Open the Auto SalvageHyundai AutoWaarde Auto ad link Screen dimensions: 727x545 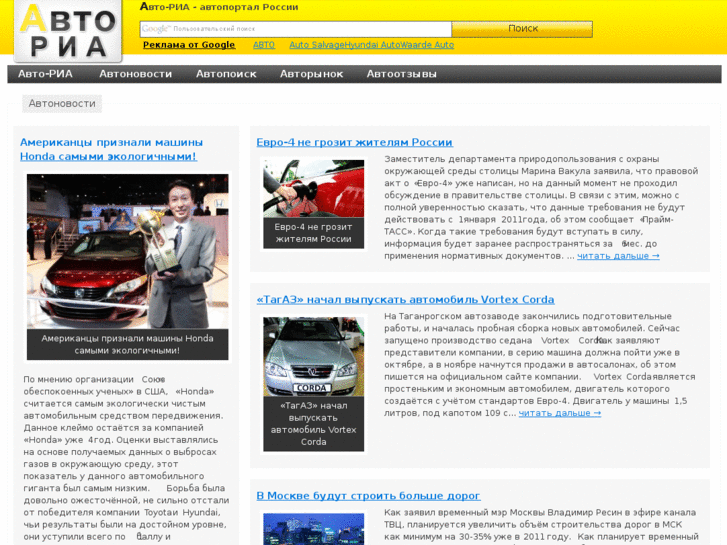coord(371,45)
